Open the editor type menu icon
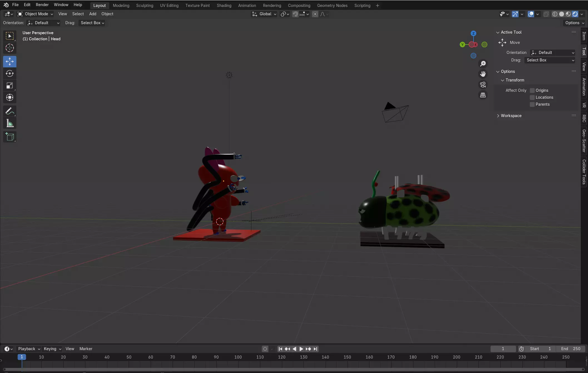Image resolution: width=588 pixels, height=373 pixels. pyautogui.click(x=9, y=14)
